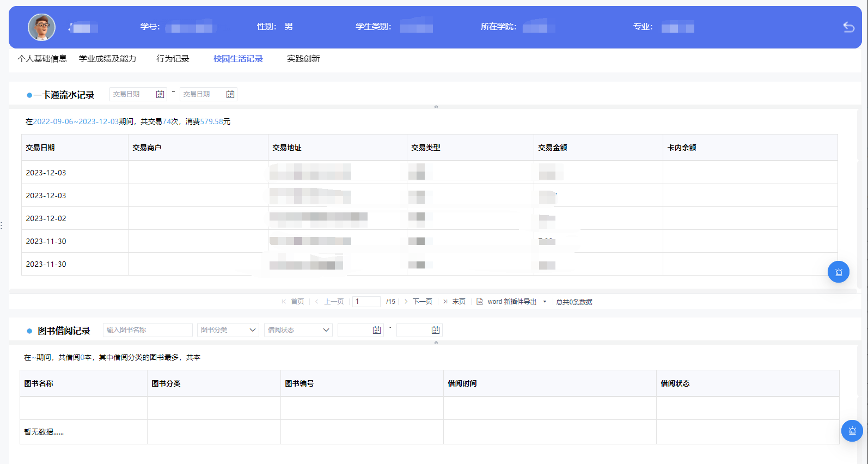Click the back arrow icon in header
Screen dimensions: 868x464
pyautogui.click(x=848, y=27)
